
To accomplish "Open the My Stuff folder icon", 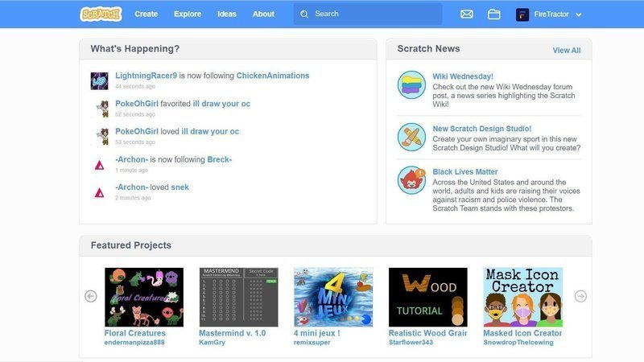I will 493,14.
